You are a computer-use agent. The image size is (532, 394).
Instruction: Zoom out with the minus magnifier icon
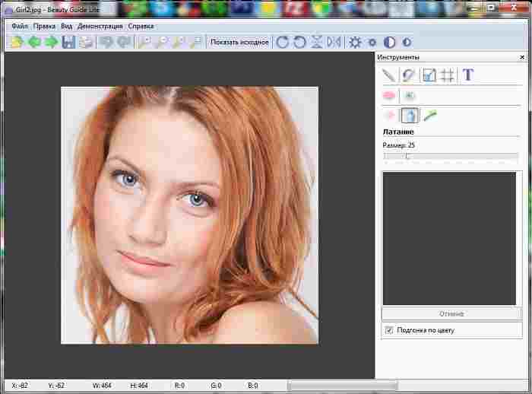pyautogui.click(x=163, y=42)
